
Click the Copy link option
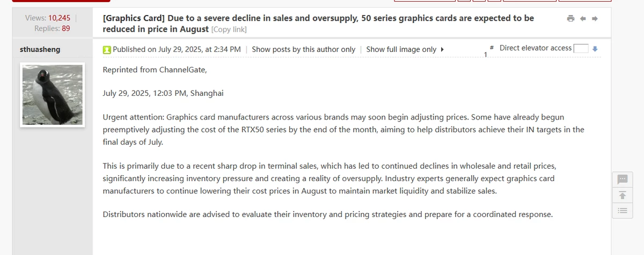229,29
